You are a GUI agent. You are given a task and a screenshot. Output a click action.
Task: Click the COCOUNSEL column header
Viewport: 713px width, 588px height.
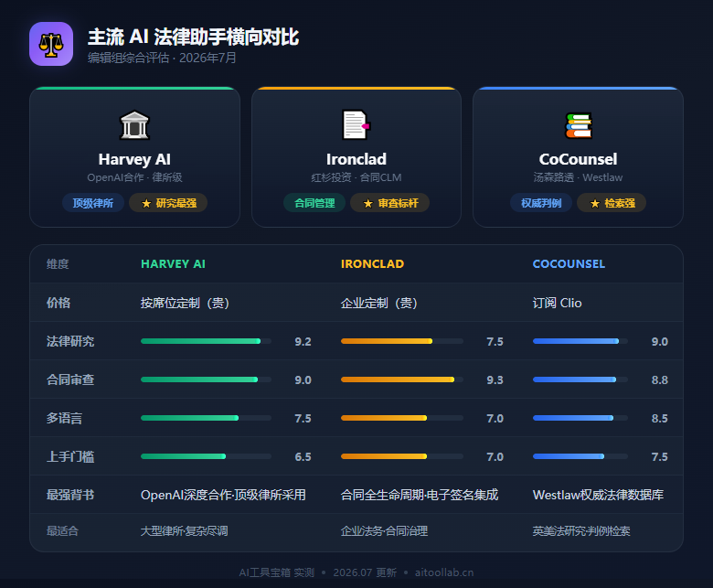click(x=569, y=263)
